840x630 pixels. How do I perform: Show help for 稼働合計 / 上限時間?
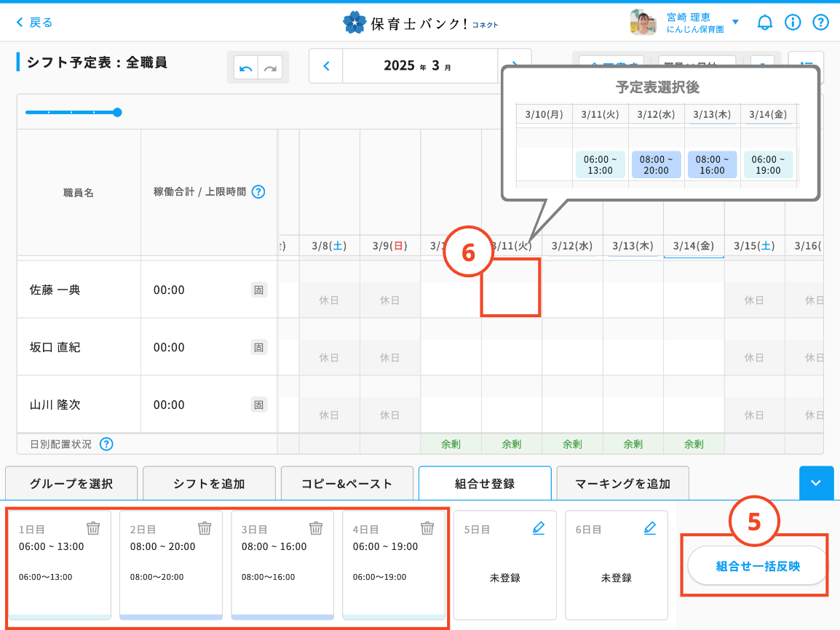(x=258, y=192)
